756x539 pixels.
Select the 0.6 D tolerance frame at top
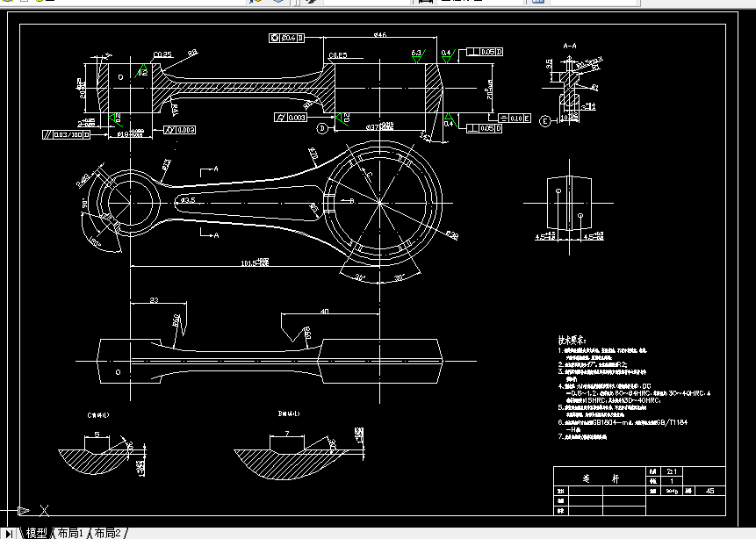(x=287, y=38)
